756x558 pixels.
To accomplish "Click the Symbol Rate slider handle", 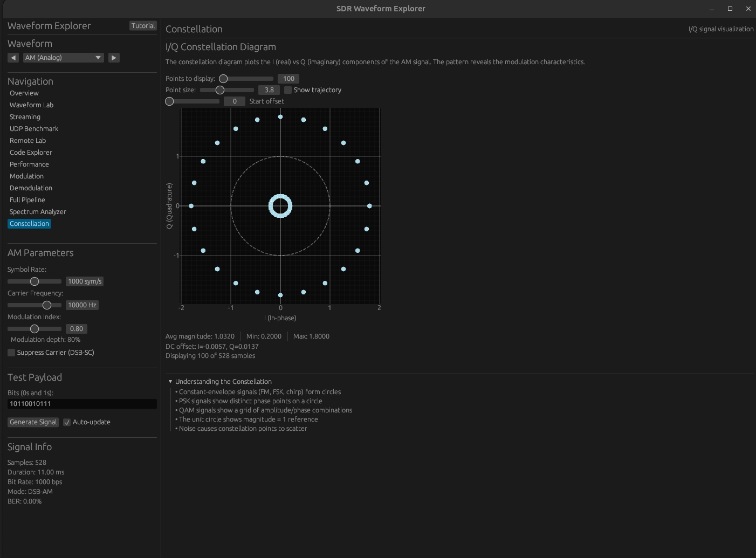I will click(35, 281).
